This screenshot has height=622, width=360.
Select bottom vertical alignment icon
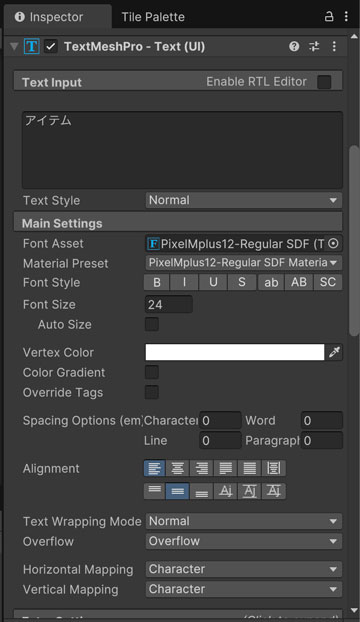coord(201,491)
